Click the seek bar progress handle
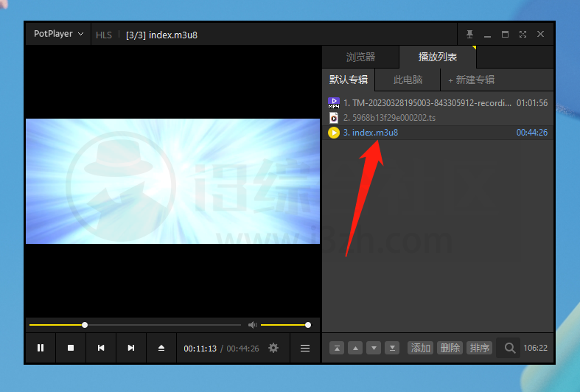The width and height of the screenshot is (580, 392). coord(85,325)
